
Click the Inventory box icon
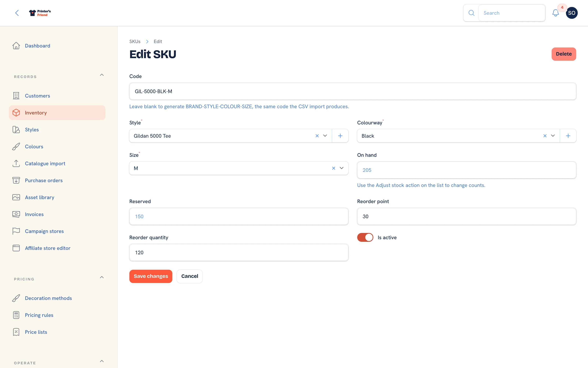(x=16, y=113)
